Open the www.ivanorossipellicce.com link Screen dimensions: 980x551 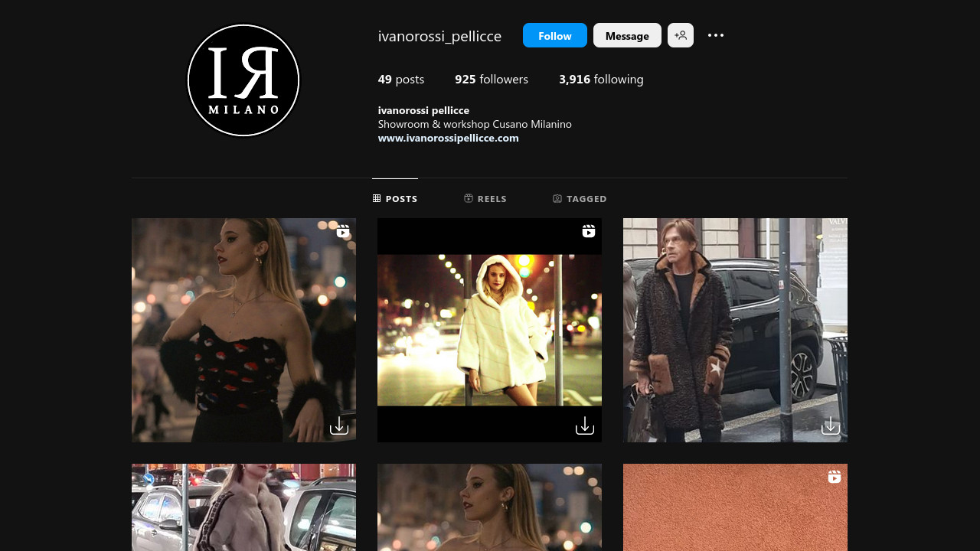pos(449,139)
